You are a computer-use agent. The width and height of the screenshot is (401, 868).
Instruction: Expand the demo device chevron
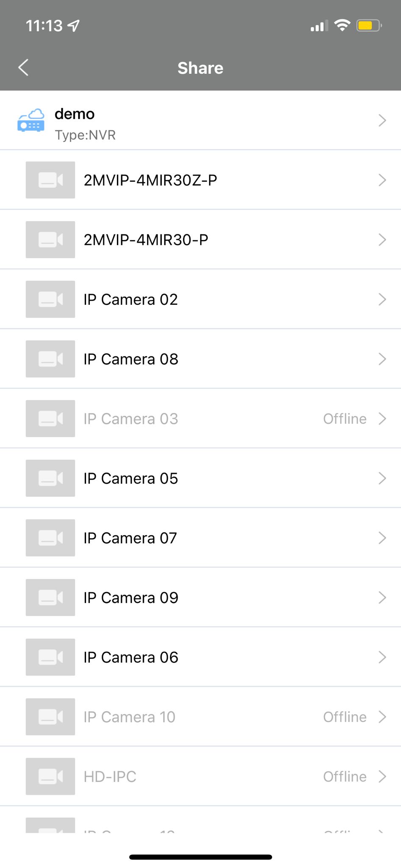[382, 121]
